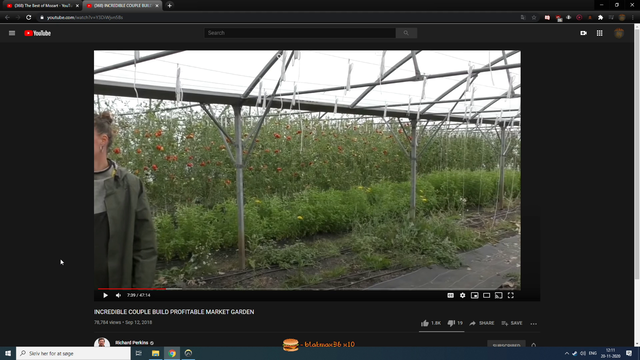Open a new browser tab
Viewport: 640px width, 360px height.
[x=169, y=6]
